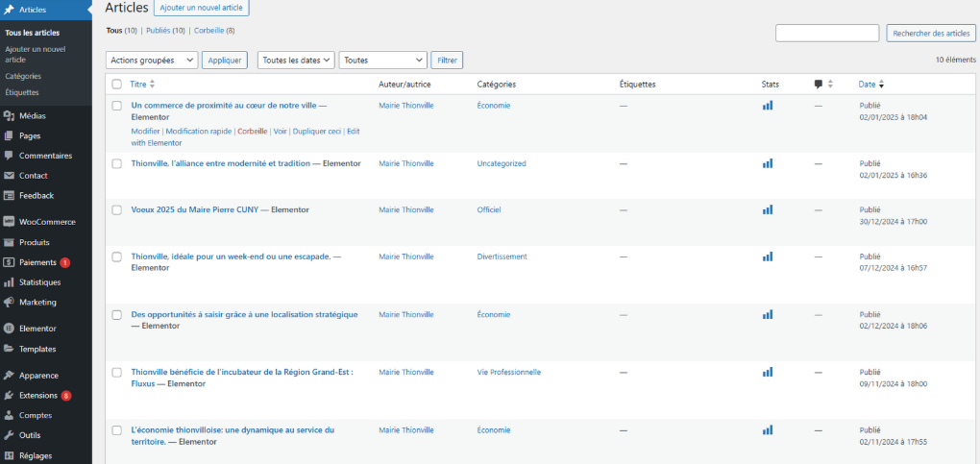The height and width of the screenshot is (464, 980).
Task: Click Modification rapide link under first article
Action: pyautogui.click(x=198, y=132)
